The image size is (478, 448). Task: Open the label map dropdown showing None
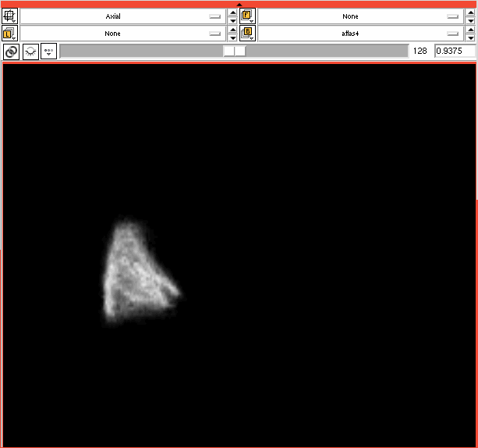pyautogui.click(x=122, y=34)
